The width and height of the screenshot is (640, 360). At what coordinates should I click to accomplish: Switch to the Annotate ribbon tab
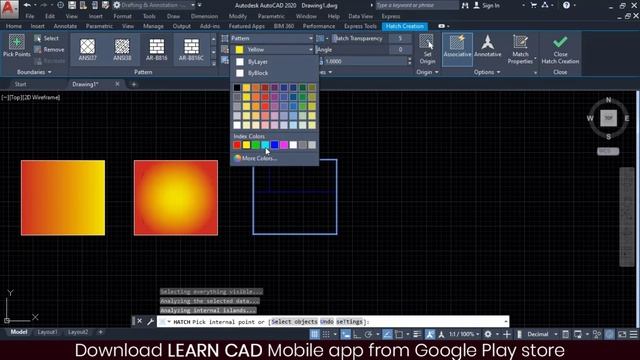pyautogui.click(x=65, y=26)
